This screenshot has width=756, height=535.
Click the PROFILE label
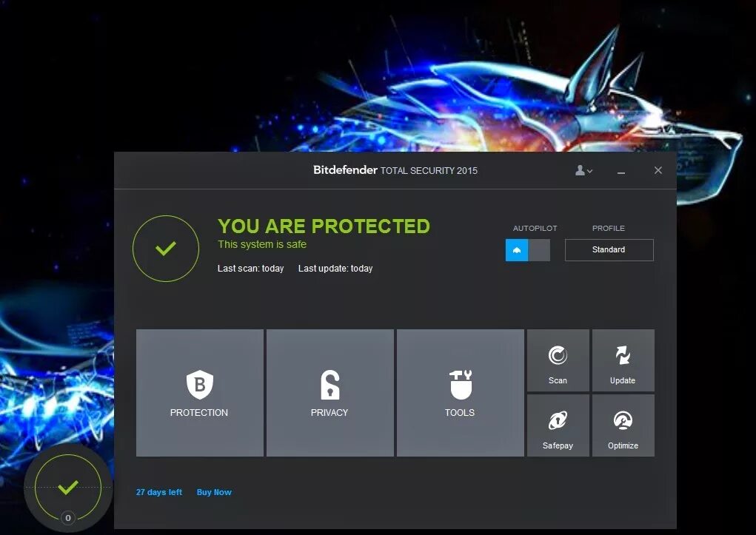point(609,229)
